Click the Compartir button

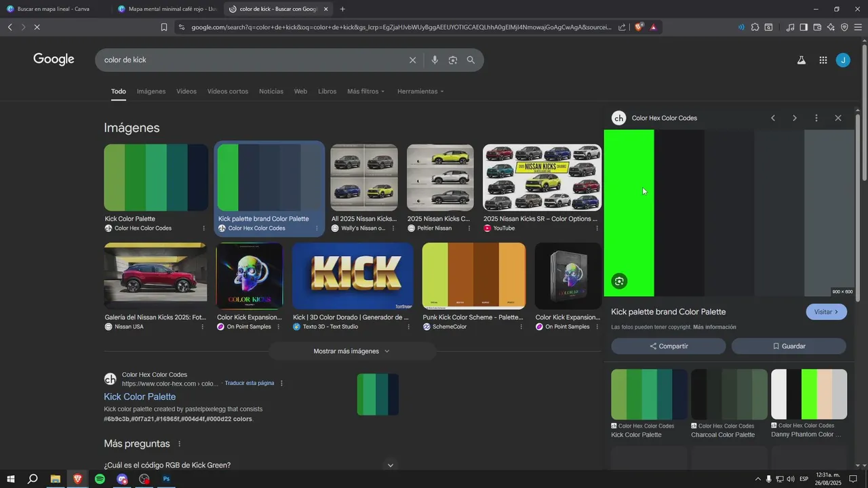tap(669, 346)
